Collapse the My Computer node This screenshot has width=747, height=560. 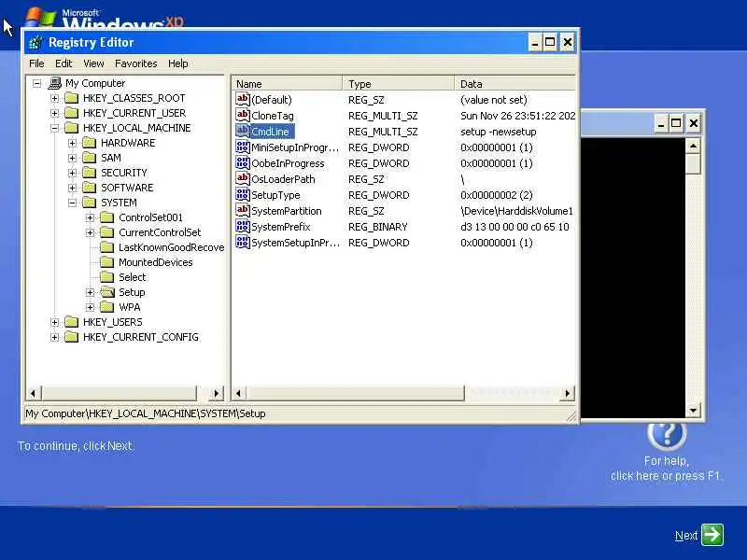coord(36,83)
